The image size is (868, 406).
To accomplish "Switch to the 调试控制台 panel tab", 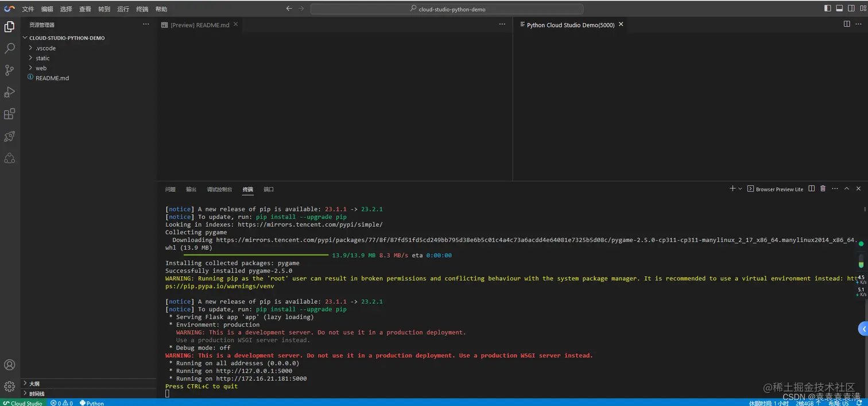I will pyautogui.click(x=219, y=190).
